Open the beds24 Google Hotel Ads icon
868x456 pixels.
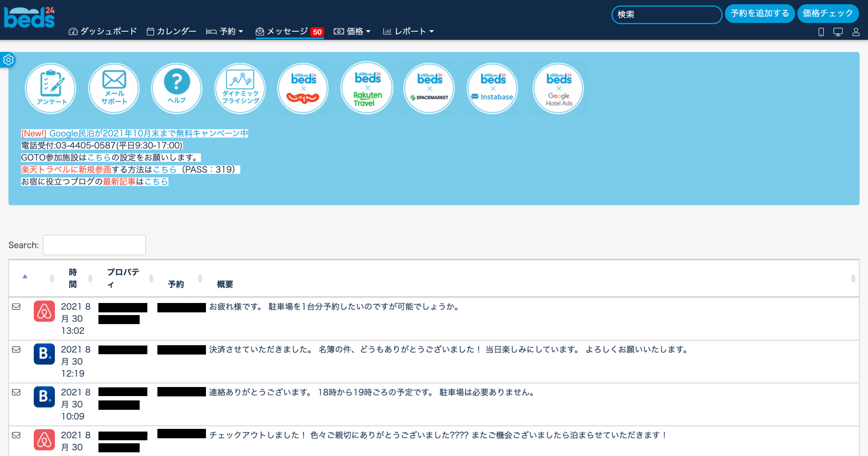[558, 88]
